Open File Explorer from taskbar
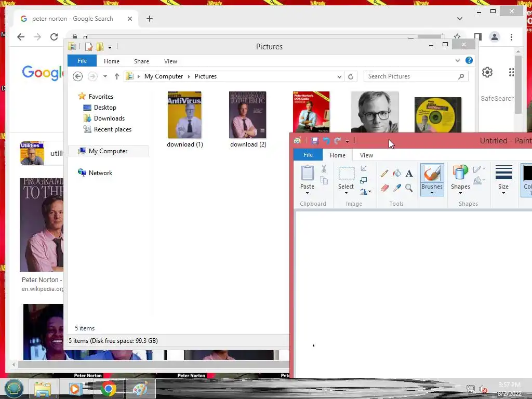 pyautogui.click(x=43, y=389)
